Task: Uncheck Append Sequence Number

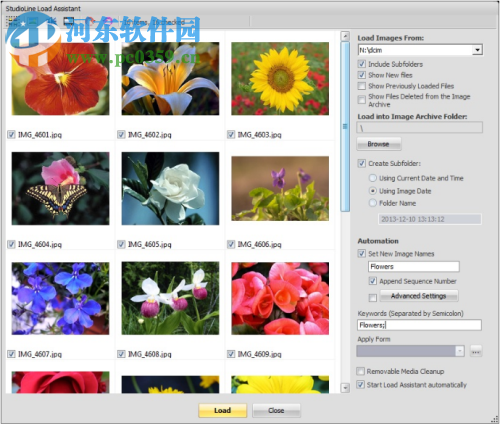Action: coord(373,281)
